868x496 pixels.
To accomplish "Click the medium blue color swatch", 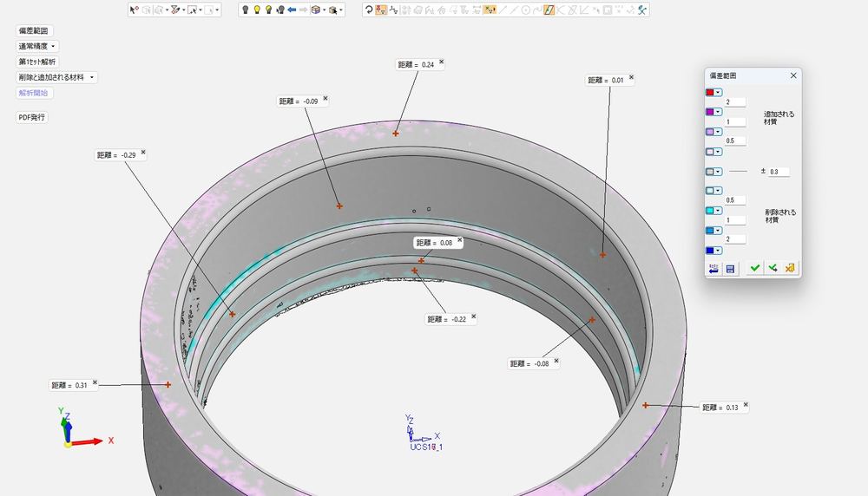I will click(x=710, y=231).
